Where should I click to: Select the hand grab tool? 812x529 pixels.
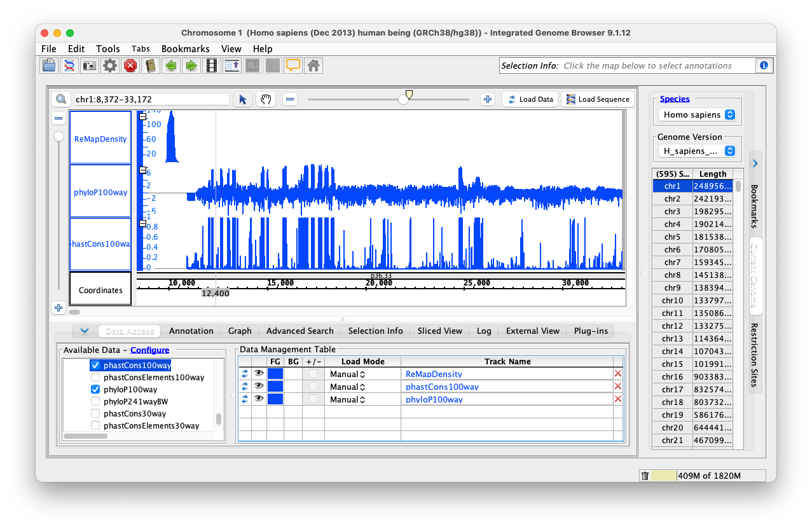pyautogui.click(x=265, y=99)
